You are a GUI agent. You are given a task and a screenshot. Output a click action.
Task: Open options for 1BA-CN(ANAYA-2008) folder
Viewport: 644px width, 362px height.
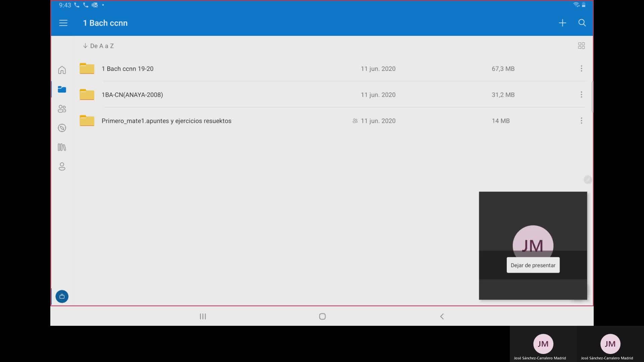coord(581,95)
